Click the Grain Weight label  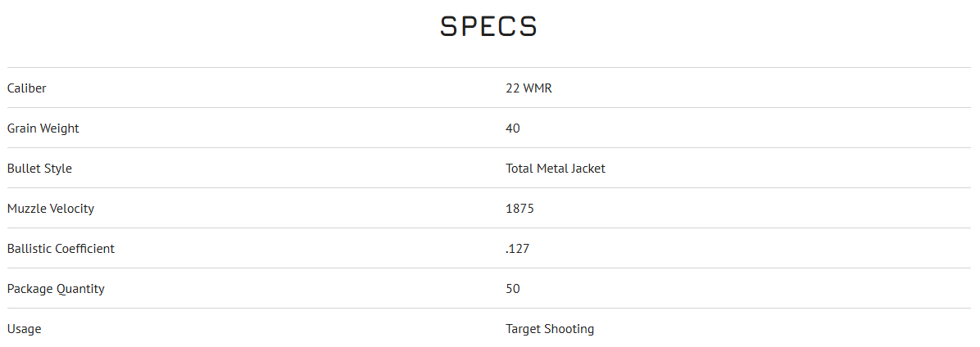(43, 128)
